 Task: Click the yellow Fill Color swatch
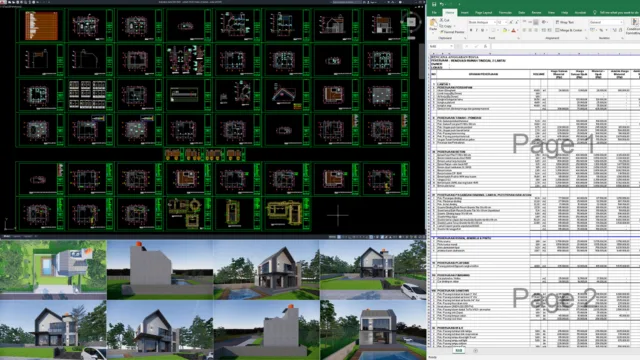[504, 30]
